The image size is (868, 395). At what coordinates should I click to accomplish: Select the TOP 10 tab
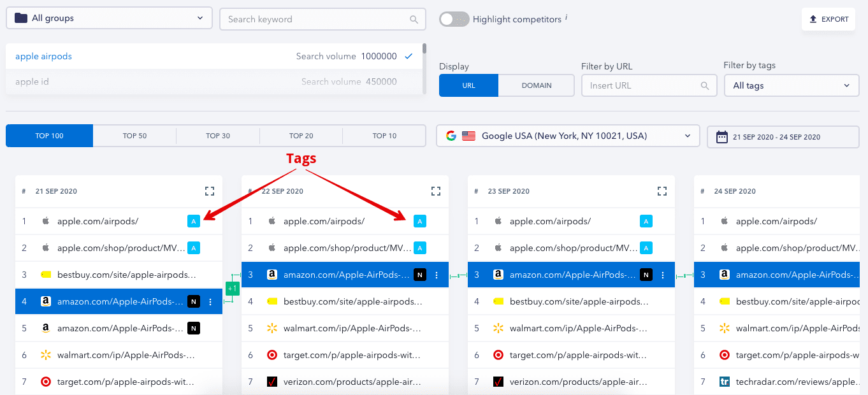click(x=384, y=136)
